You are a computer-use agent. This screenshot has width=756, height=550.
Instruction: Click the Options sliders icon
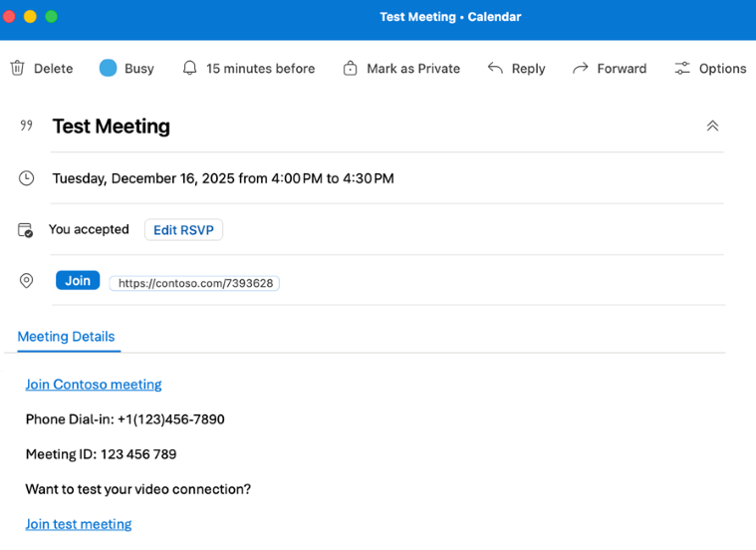[x=682, y=68]
